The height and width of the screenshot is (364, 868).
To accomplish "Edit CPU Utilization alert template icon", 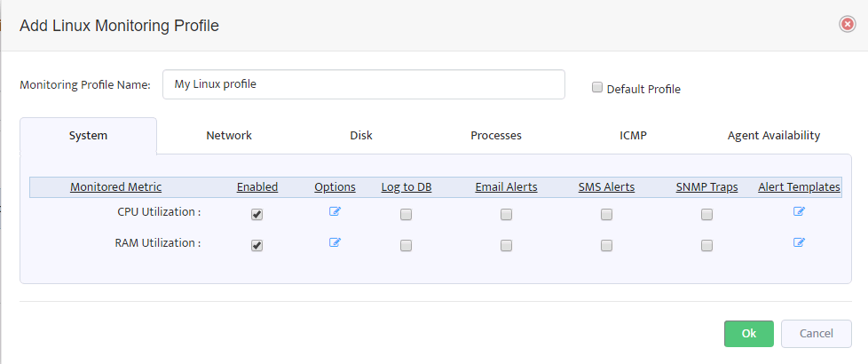I will tap(799, 211).
